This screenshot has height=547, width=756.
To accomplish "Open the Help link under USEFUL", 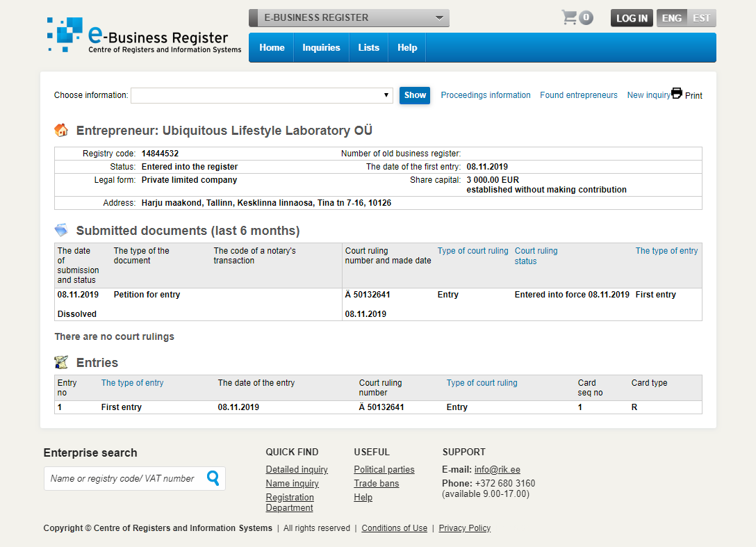I will [363, 498].
